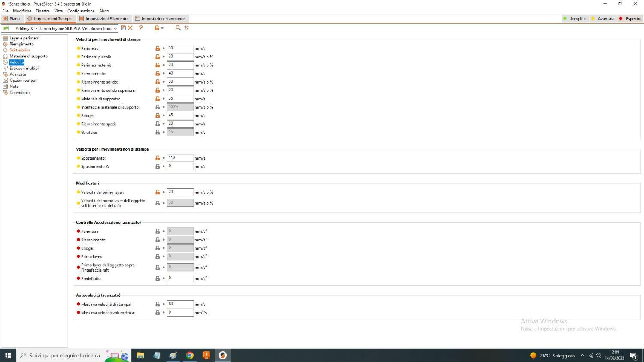Image resolution: width=644 pixels, height=362 pixels.
Task: Open the notification center in the taskbar
Action: click(x=633, y=355)
